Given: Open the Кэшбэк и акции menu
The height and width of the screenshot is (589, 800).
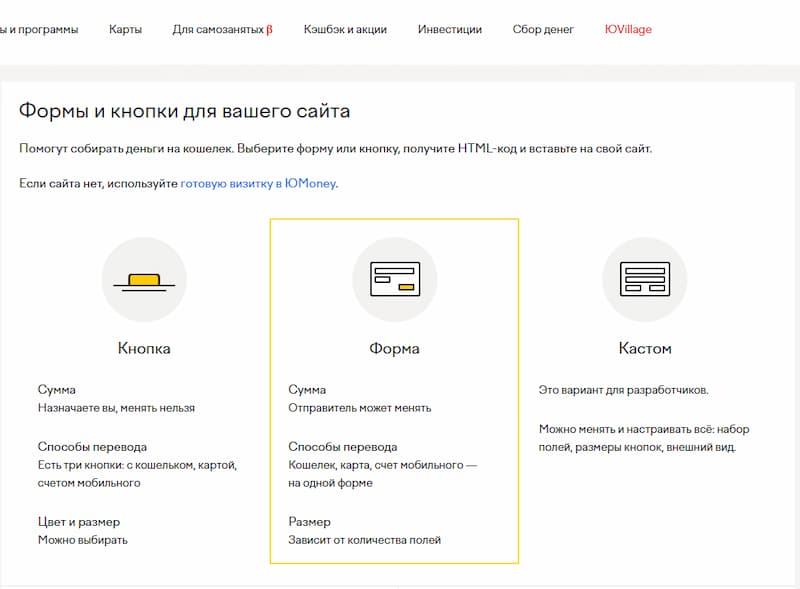Looking at the screenshot, I should pos(344,29).
